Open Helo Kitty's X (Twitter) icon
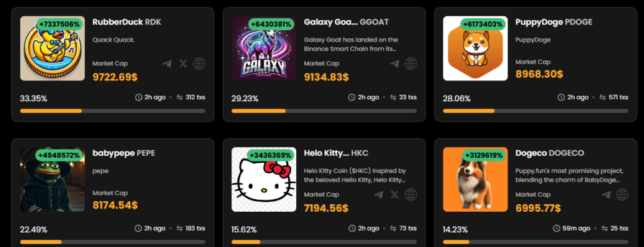Viewport: 644px width, 247px height. pyautogui.click(x=395, y=194)
